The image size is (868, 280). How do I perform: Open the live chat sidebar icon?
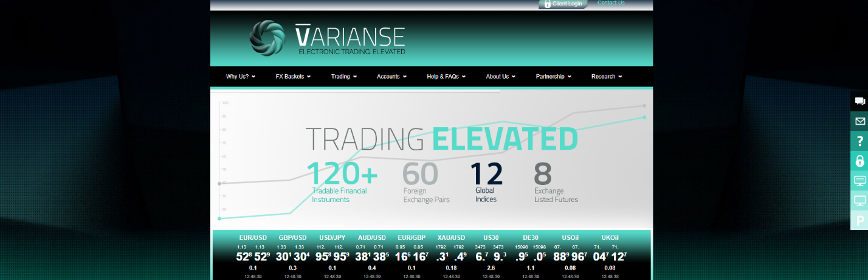859,102
